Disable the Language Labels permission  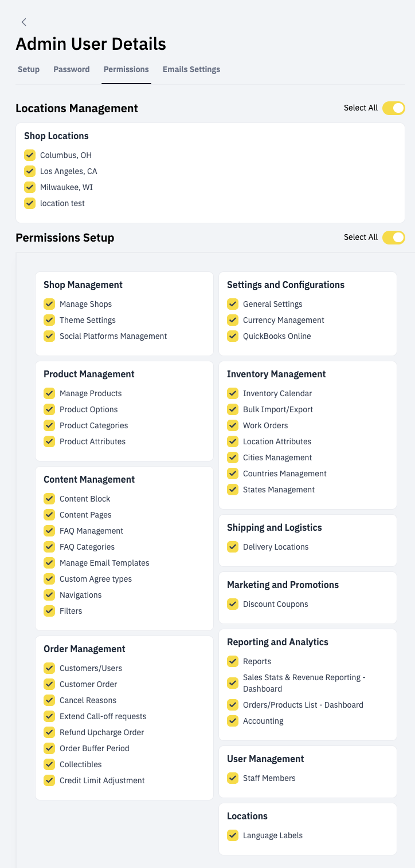tap(233, 835)
